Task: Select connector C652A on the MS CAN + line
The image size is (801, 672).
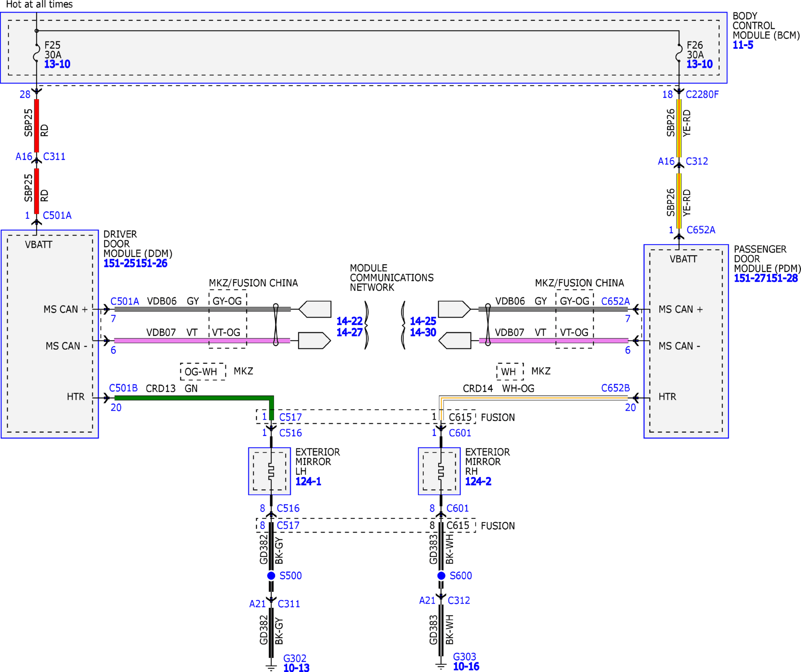Action: tap(616, 301)
